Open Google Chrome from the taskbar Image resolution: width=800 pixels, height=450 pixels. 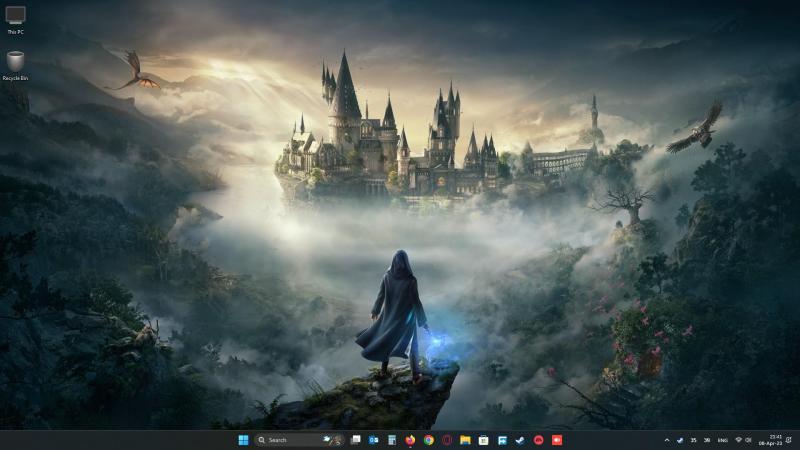pyautogui.click(x=428, y=440)
